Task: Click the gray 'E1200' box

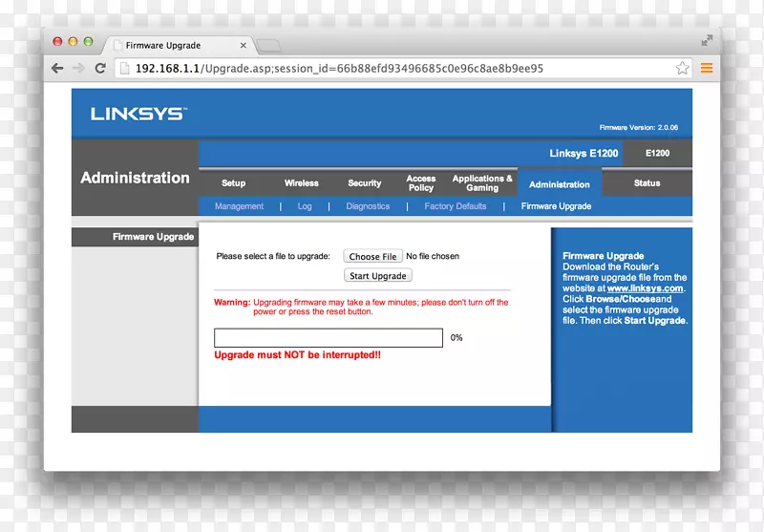Action: (657, 153)
